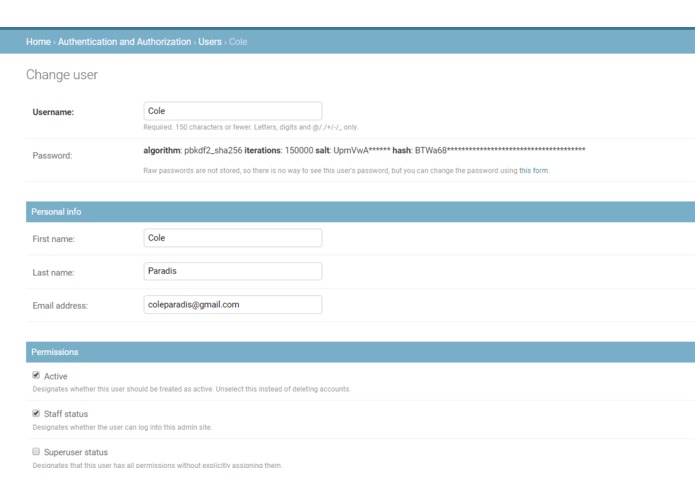Image resolution: width=695 pixels, height=494 pixels.
Task: Click the First name input field
Action: point(233,238)
